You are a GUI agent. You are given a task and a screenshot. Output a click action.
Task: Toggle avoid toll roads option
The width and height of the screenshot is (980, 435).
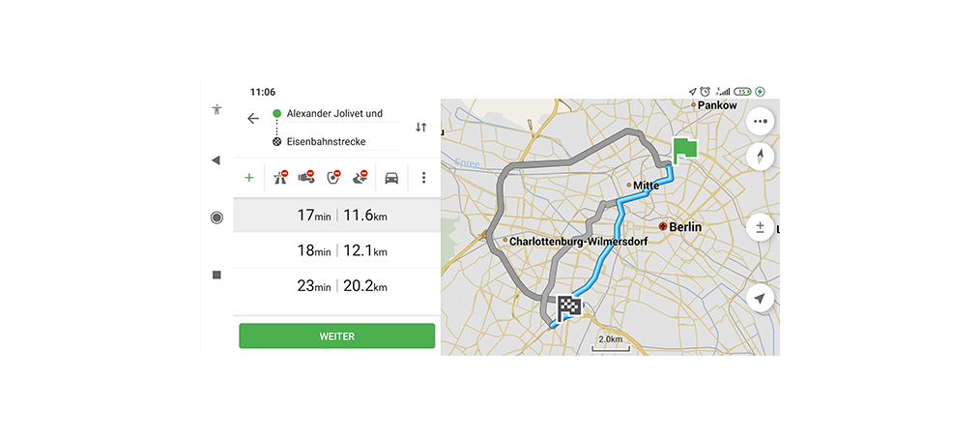(x=307, y=178)
